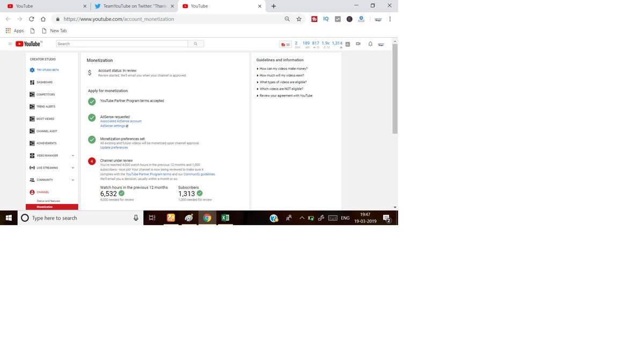The width and height of the screenshot is (644, 362).
Task: Open a new browser tab
Action: coord(274,6)
